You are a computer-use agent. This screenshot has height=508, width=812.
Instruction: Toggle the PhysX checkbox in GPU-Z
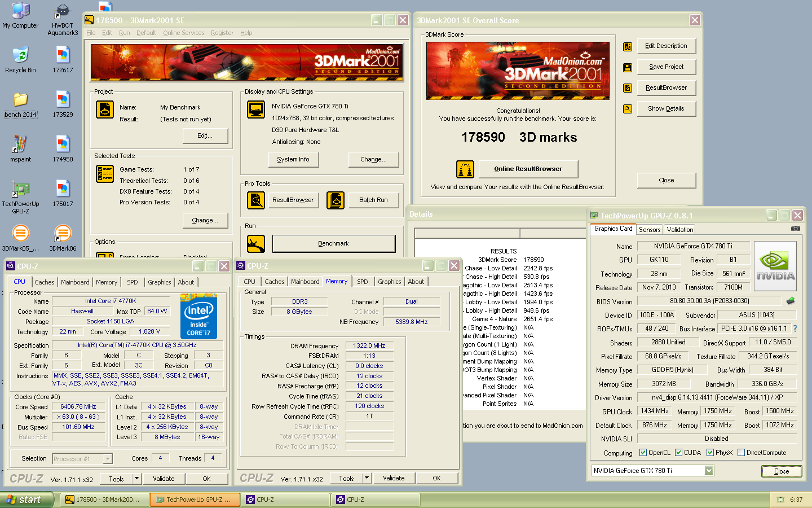pyautogui.click(x=710, y=453)
